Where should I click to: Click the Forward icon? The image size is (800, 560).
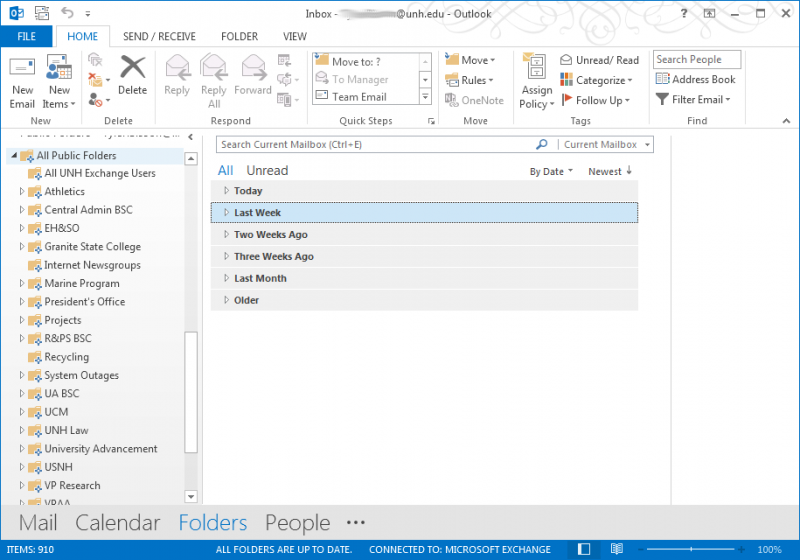tap(253, 77)
